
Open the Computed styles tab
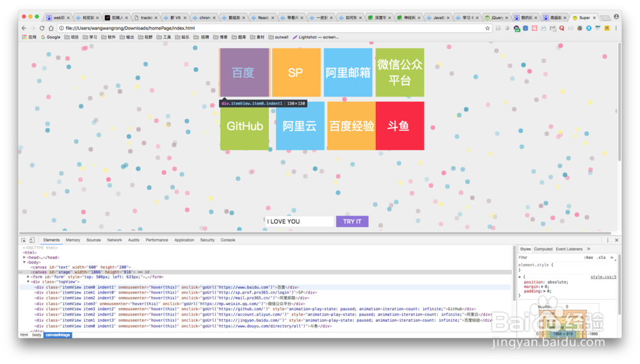pyautogui.click(x=543, y=249)
